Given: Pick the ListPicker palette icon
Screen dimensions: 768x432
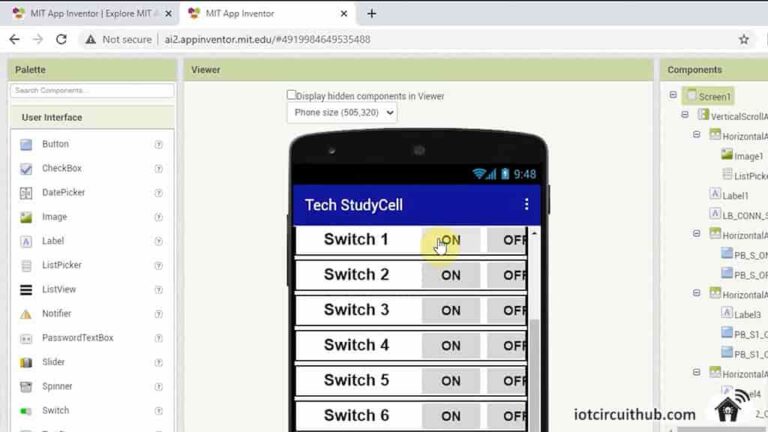Looking at the screenshot, I should (26, 265).
